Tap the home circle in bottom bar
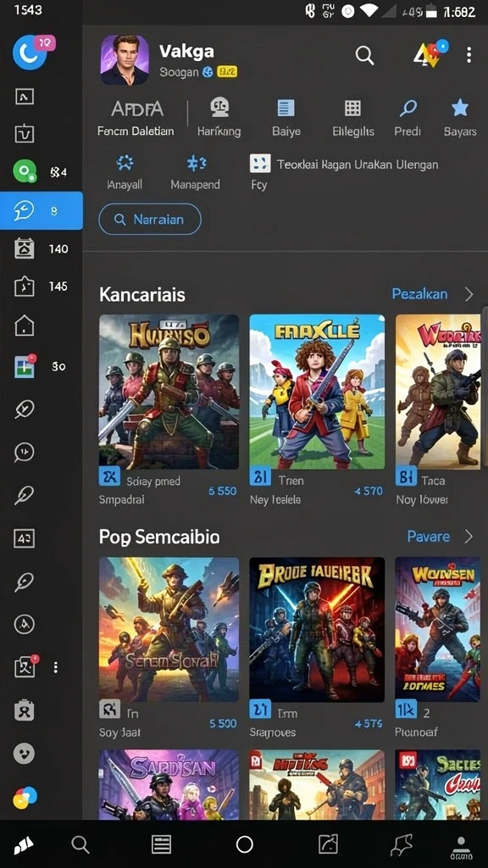488x868 pixels. [244, 844]
